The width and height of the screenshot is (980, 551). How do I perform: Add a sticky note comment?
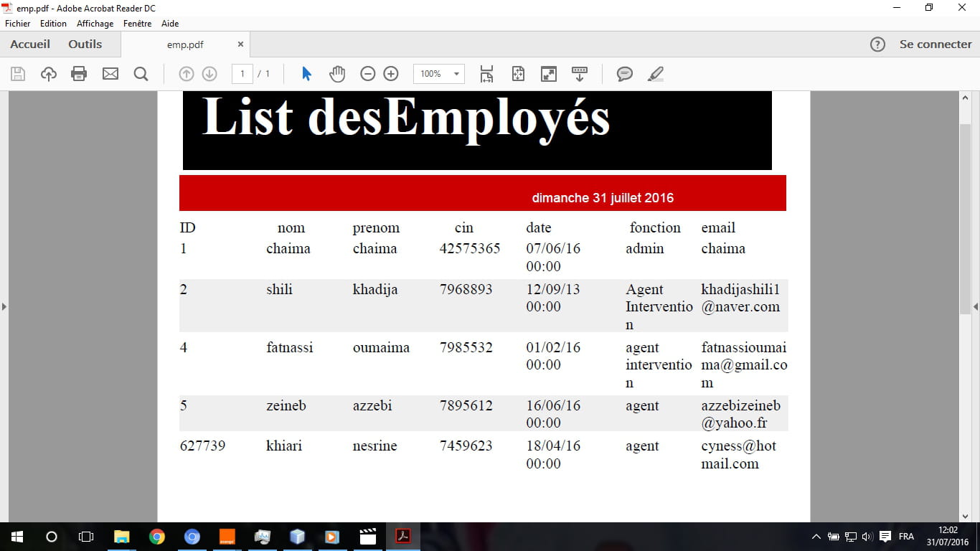(x=625, y=74)
